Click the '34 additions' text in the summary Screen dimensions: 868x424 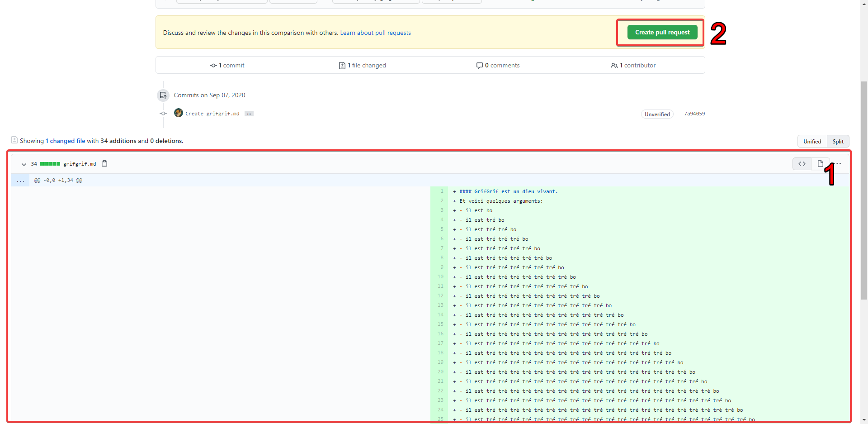(118, 141)
